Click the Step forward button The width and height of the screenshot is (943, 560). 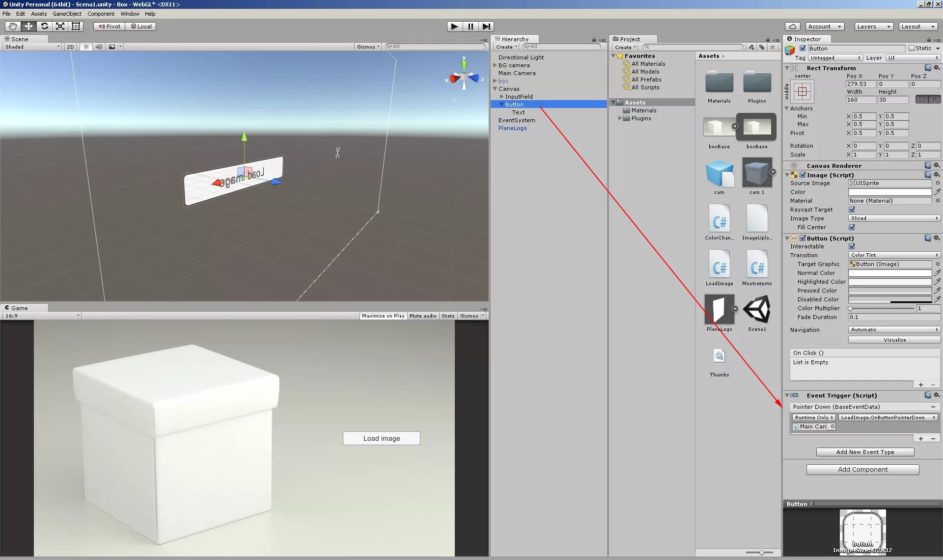point(486,27)
